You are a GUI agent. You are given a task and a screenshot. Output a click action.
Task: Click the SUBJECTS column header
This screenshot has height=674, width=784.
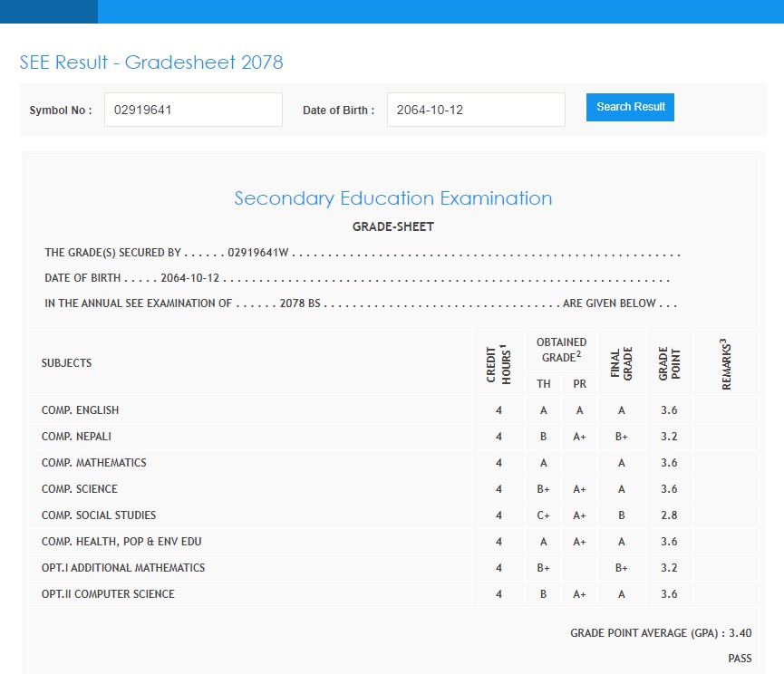tap(66, 363)
